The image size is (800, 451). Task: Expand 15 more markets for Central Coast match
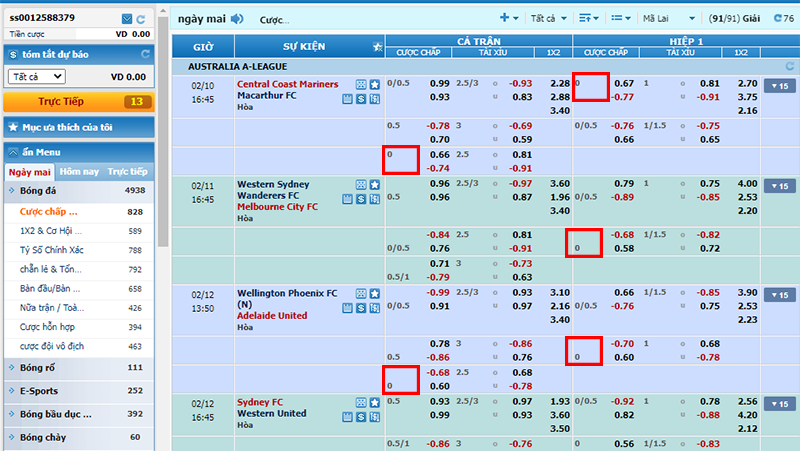coord(778,86)
